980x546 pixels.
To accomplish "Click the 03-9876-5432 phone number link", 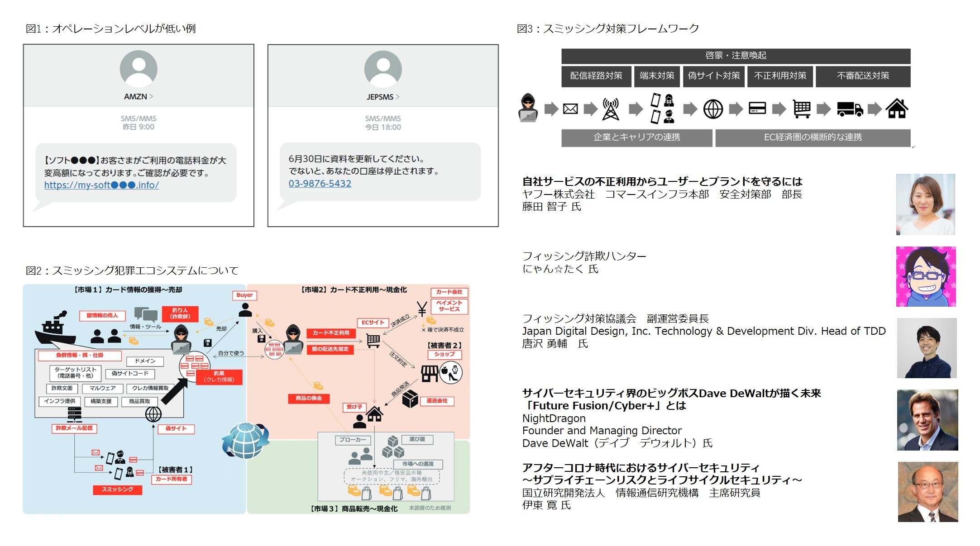I will pos(320,184).
